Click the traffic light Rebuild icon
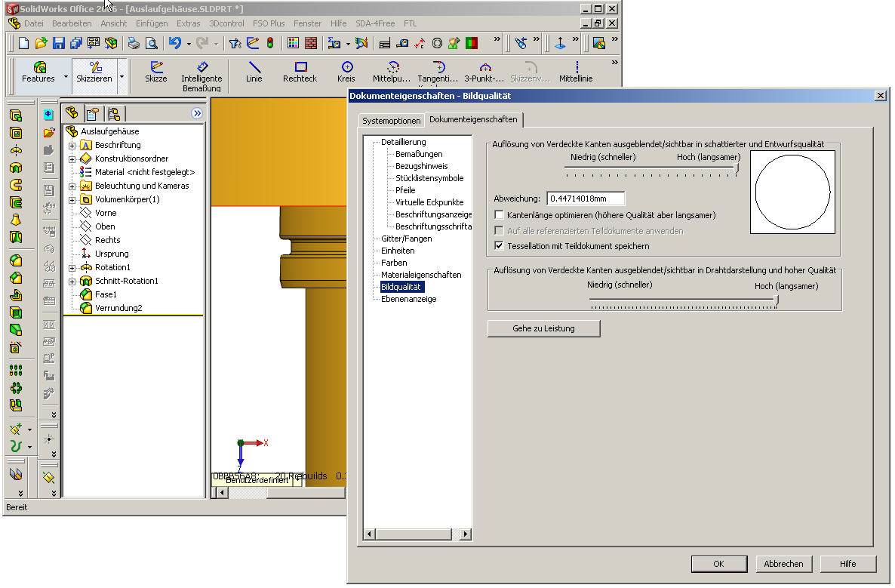The width and height of the screenshot is (895, 588). pos(270,43)
